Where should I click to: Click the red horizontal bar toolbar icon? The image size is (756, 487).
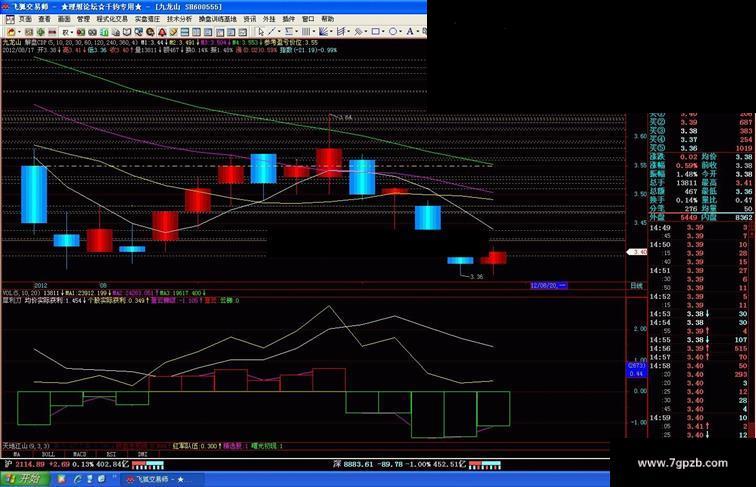pyautogui.click(x=52, y=32)
